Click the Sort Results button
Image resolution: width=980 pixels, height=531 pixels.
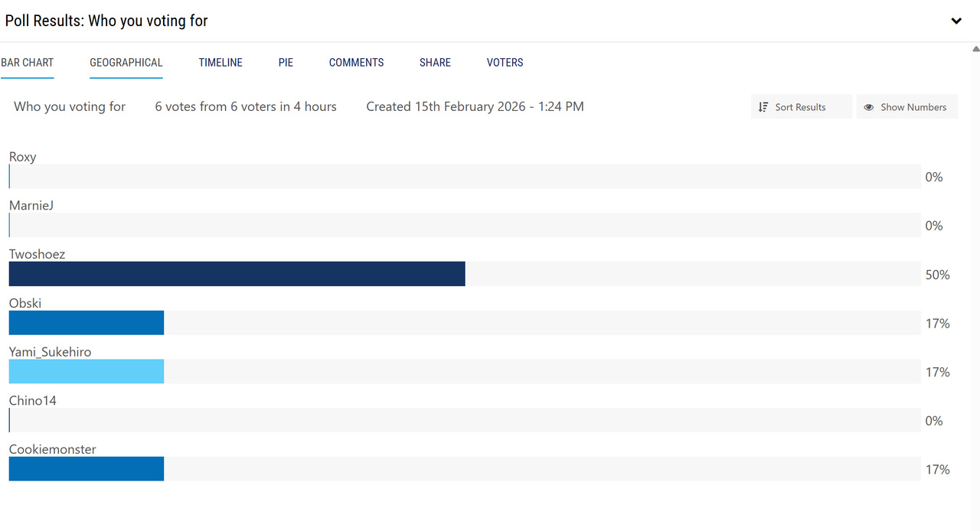pyautogui.click(x=801, y=107)
